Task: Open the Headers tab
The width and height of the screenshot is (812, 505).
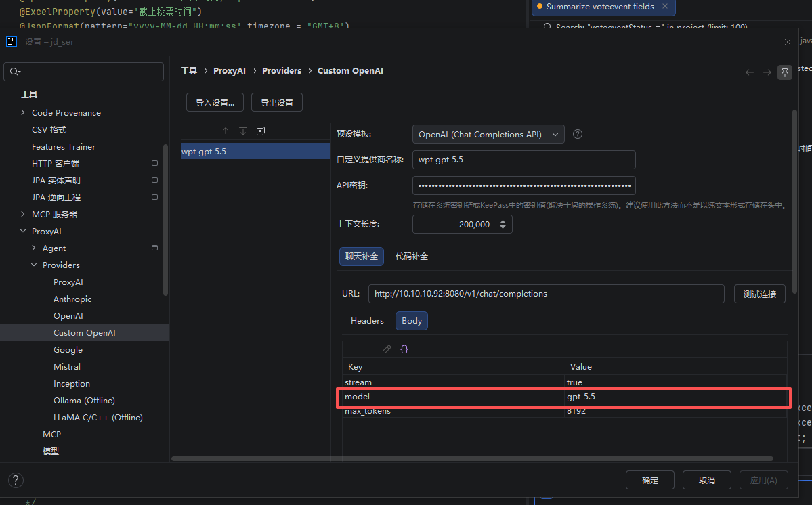Action: [x=367, y=321]
